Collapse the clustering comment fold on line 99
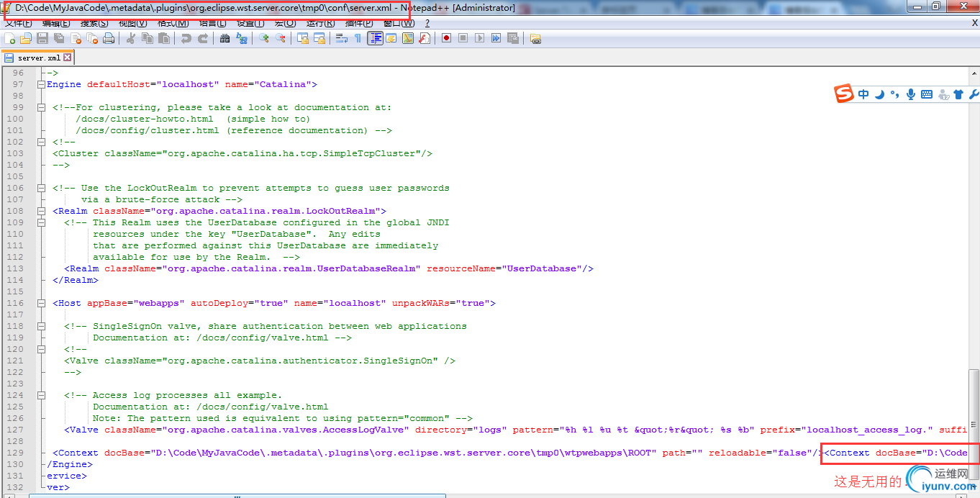The height and width of the screenshot is (498, 980). coord(41,107)
